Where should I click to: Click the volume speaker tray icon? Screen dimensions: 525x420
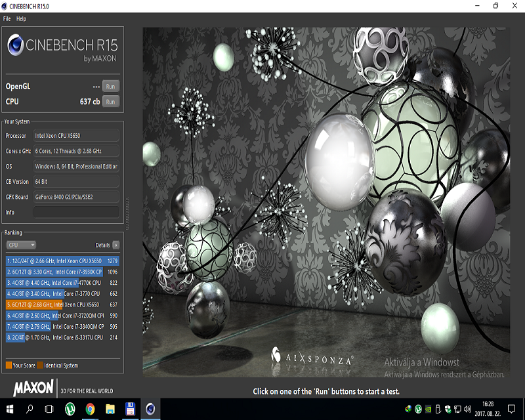point(467,409)
